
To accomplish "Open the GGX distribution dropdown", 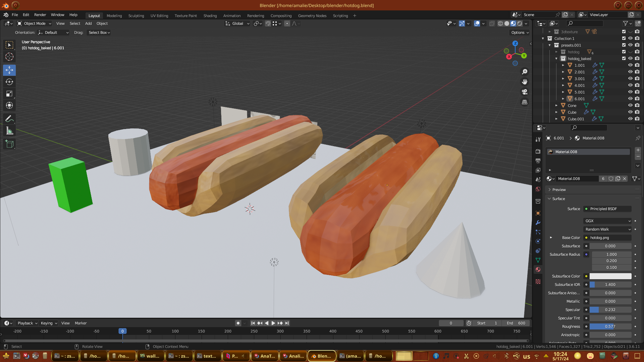I will click(x=608, y=221).
